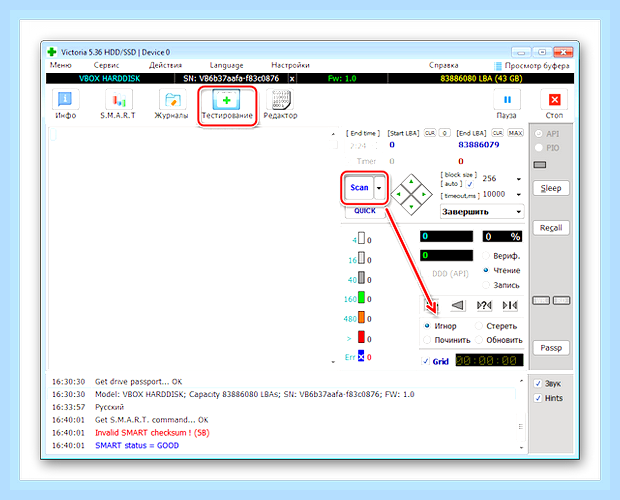This screenshot has height=500, width=620.
Task: Select the API access mode radio
Action: [x=539, y=134]
